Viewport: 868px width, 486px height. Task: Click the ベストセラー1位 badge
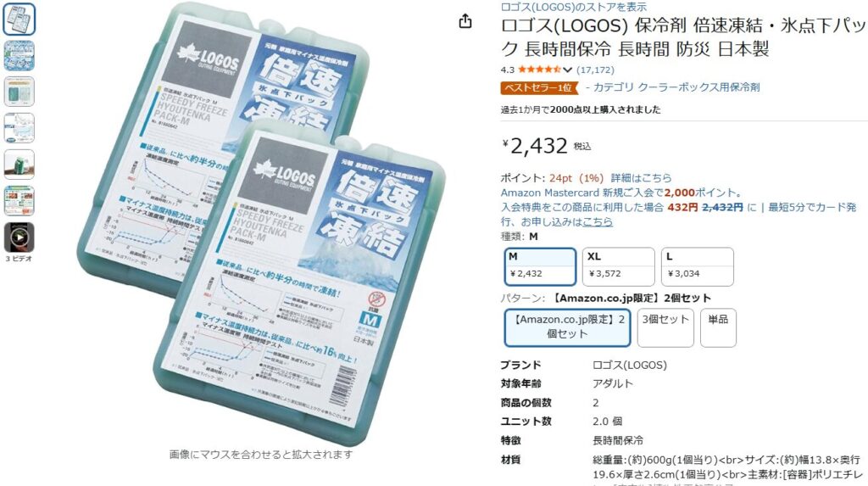pos(538,87)
